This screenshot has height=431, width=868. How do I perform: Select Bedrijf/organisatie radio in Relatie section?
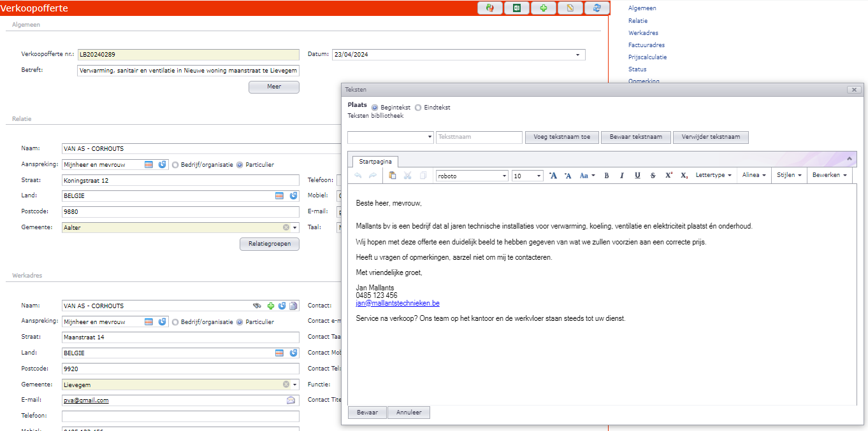pyautogui.click(x=175, y=164)
